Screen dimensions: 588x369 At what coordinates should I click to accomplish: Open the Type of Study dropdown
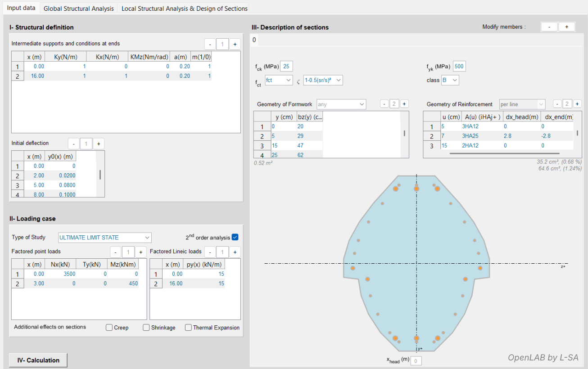[x=105, y=238]
